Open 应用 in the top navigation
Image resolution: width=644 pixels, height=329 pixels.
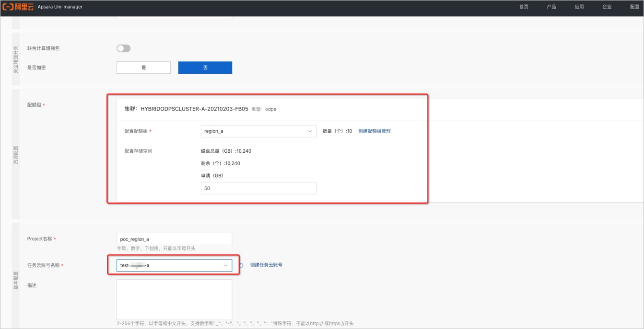[x=579, y=7]
